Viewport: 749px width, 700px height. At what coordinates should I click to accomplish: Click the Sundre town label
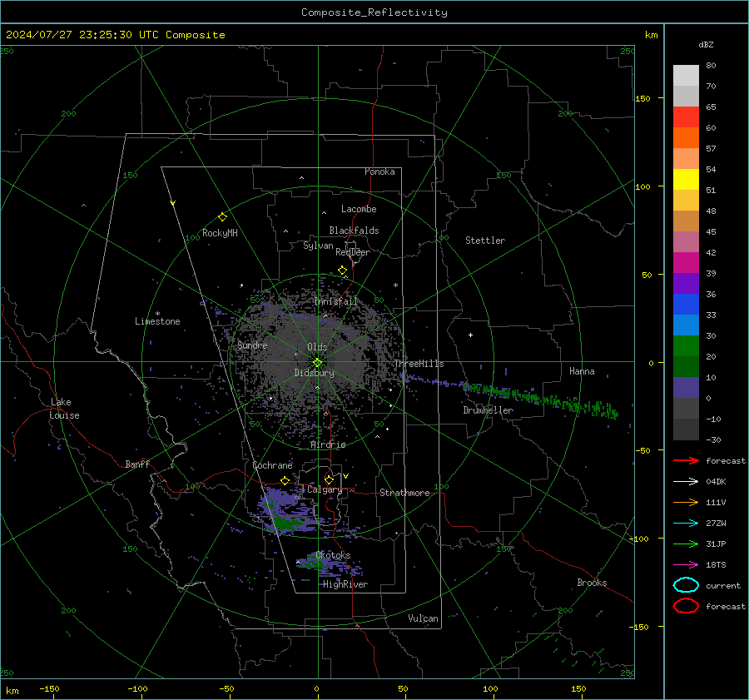click(252, 345)
